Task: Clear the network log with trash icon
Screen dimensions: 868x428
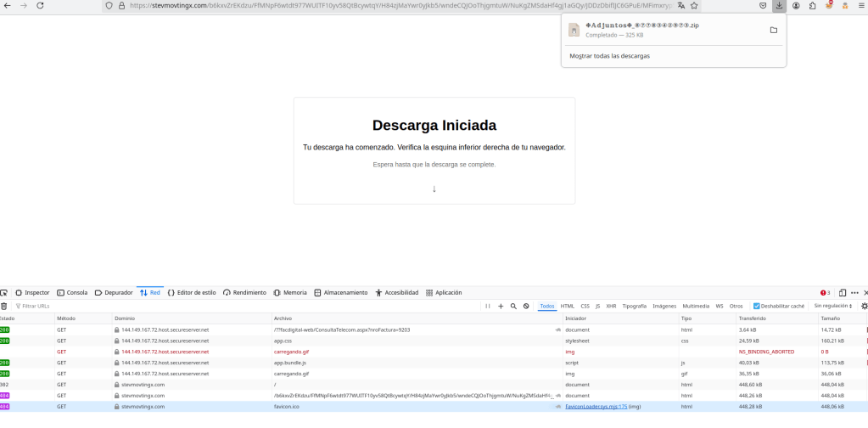Action: tap(4, 306)
